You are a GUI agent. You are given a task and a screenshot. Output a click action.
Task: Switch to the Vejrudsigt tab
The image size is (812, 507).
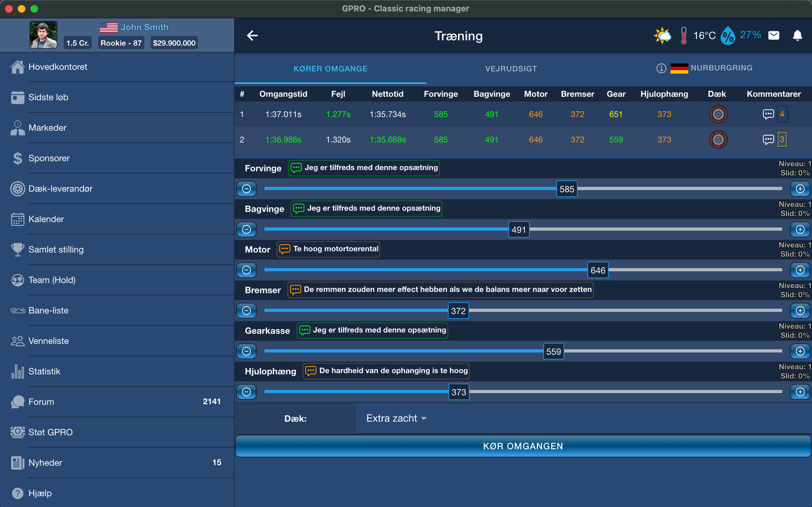[x=511, y=69]
